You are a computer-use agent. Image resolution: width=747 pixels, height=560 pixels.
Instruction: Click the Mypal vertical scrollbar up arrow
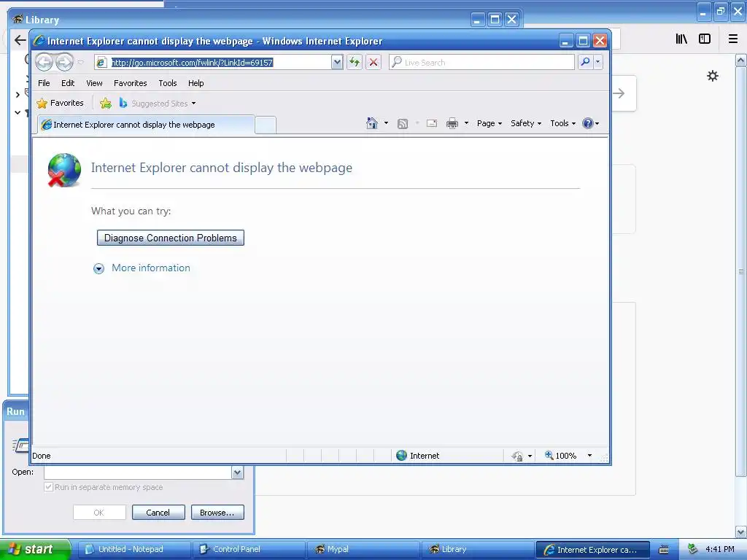tap(740, 61)
